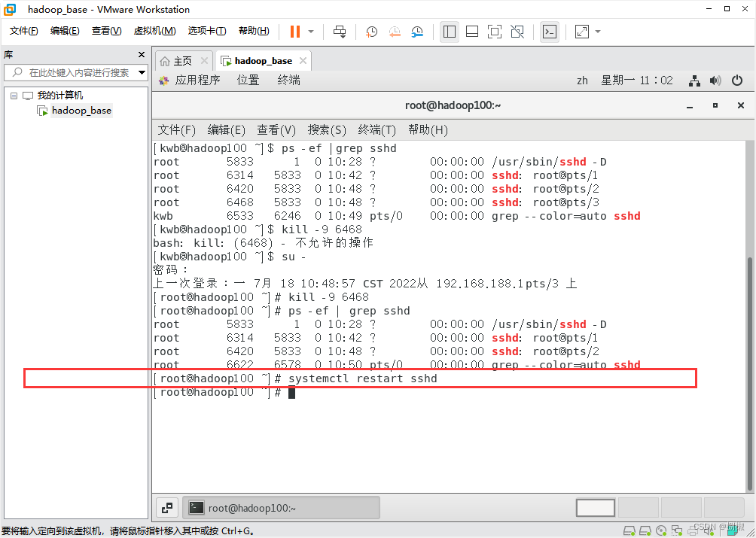Screen dimensions: 756x538
Task: Click the 'bash: kill: (6468)' error line
Action: [x=264, y=243]
